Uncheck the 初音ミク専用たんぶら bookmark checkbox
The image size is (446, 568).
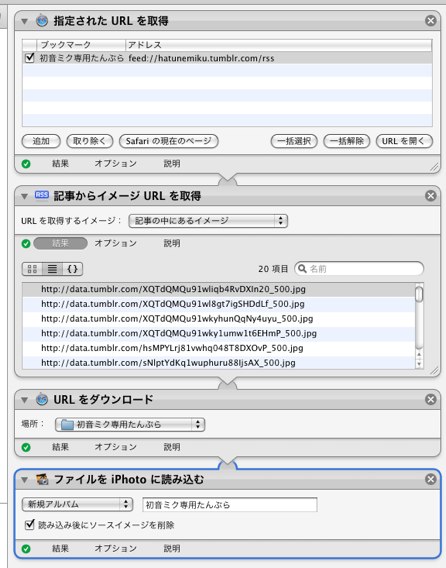tap(29, 58)
